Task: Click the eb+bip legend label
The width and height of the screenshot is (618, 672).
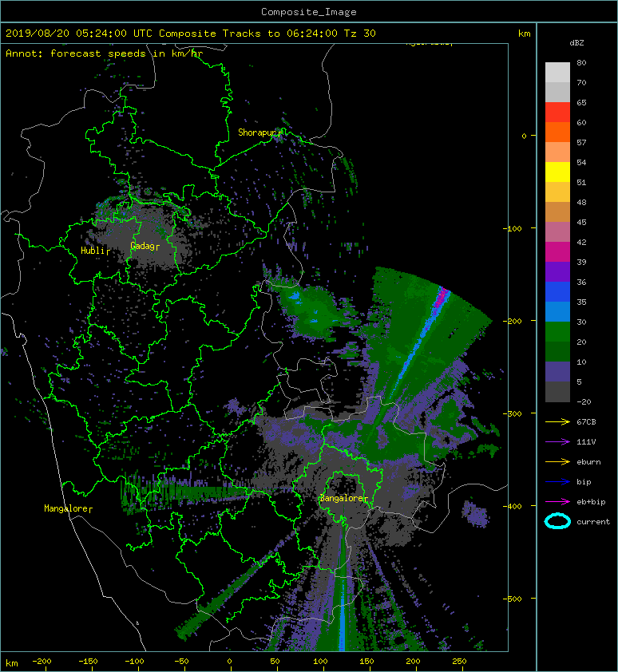Action: click(x=591, y=502)
